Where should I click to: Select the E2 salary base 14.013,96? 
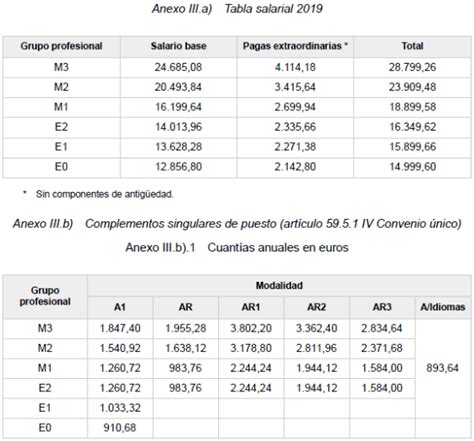point(178,127)
